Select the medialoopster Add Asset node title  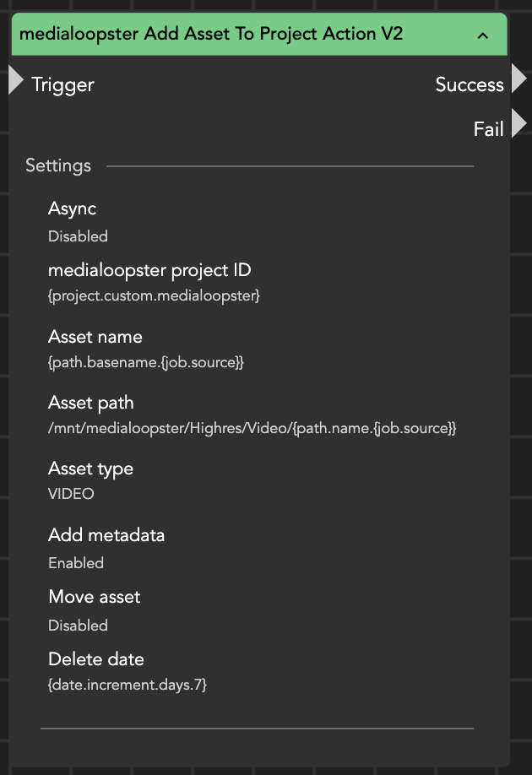point(211,35)
